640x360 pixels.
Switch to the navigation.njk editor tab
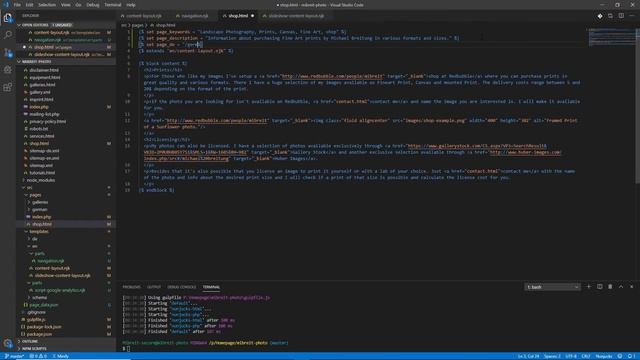(194, 16)
